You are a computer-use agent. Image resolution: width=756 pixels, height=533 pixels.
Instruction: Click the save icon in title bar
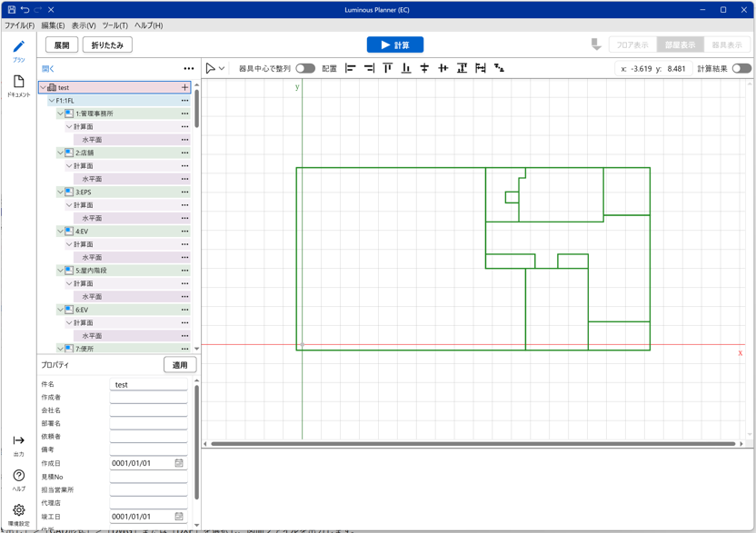(11, 10)
